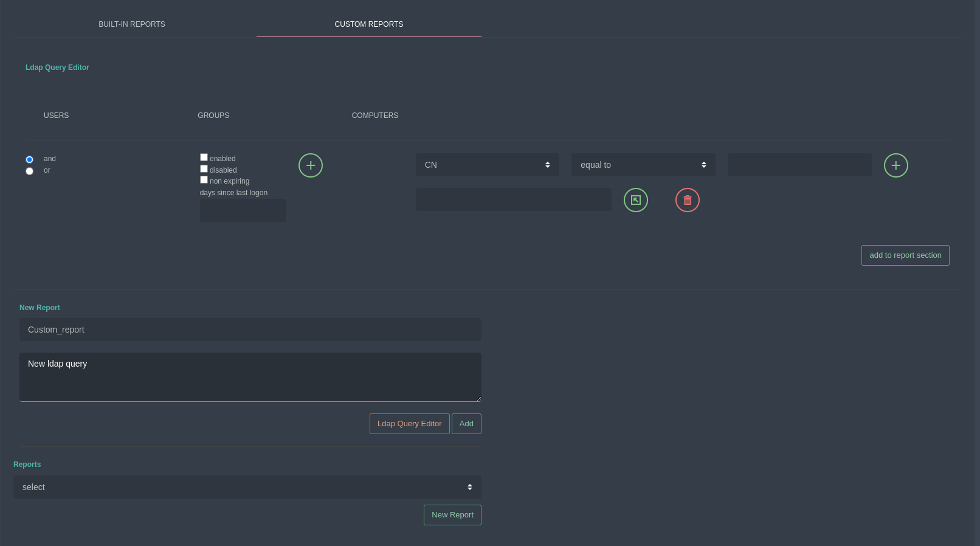Click the value field after 'equal to'
This screenshot has width=980, height=546.
(x=799, y=165)
